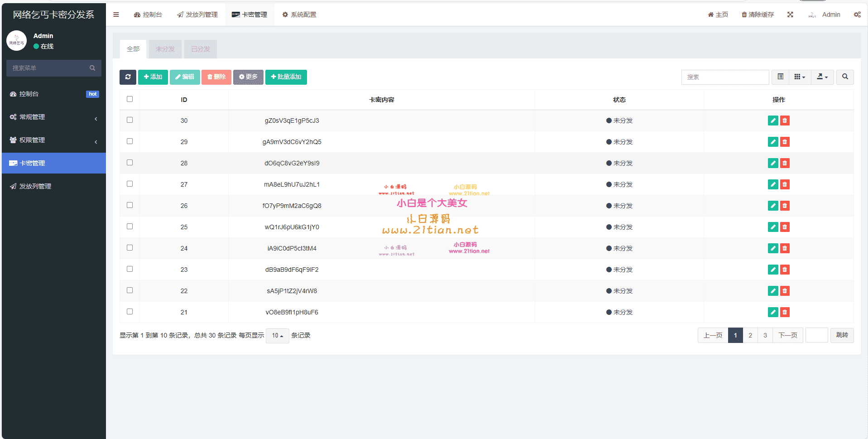Go to page 2 in pagination
Screen dimensions: 868x439
click(750, 335)
